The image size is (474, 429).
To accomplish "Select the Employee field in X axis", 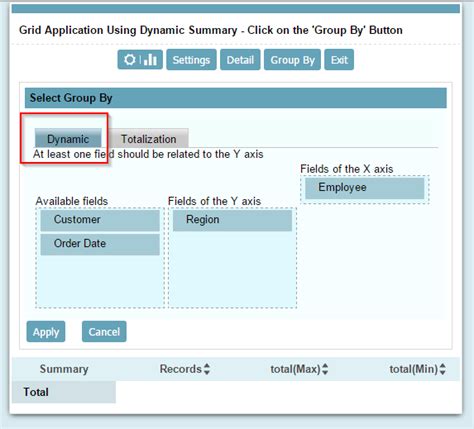I will click(365, 188).
